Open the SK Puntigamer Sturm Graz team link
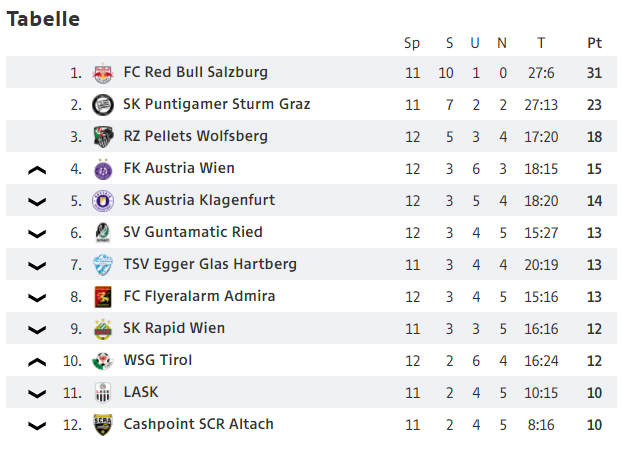629x450 pixels. (x=217, y=104)
